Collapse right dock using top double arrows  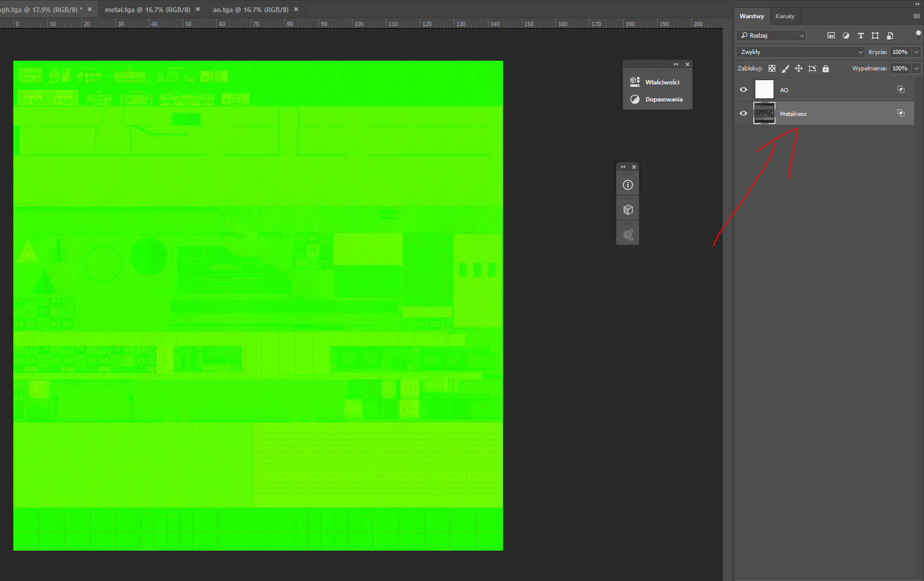coord(917,4)
